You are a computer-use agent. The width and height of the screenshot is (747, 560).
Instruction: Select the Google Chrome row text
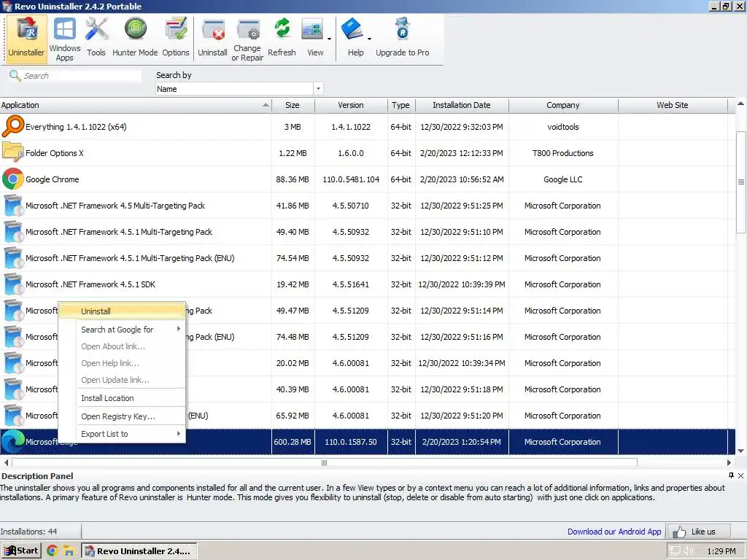53,179
